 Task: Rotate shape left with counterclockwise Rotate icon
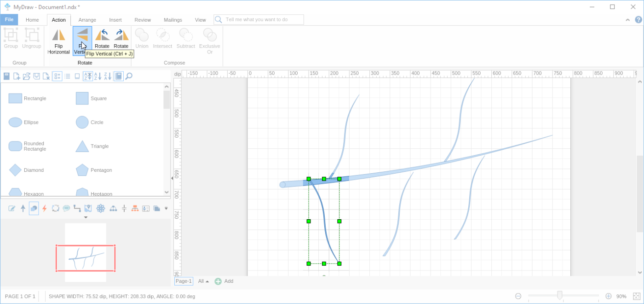tap(102, 35)
